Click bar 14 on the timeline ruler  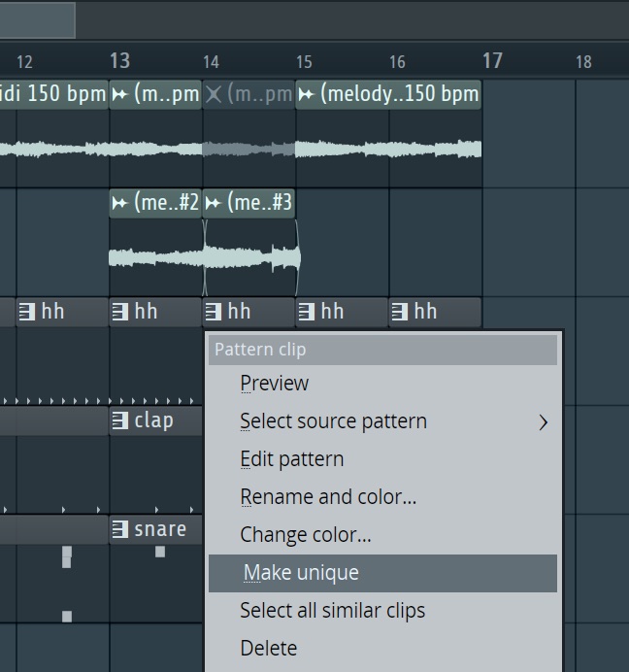212,62
